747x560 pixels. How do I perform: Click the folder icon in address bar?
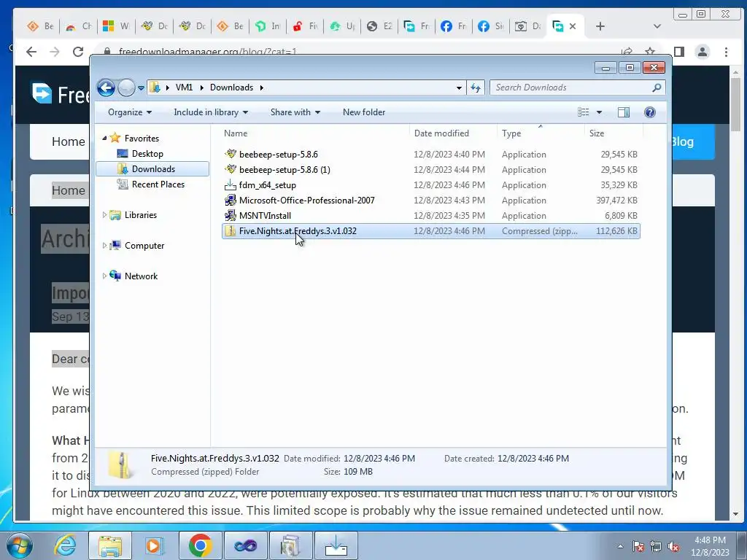(x=155, y=87)
